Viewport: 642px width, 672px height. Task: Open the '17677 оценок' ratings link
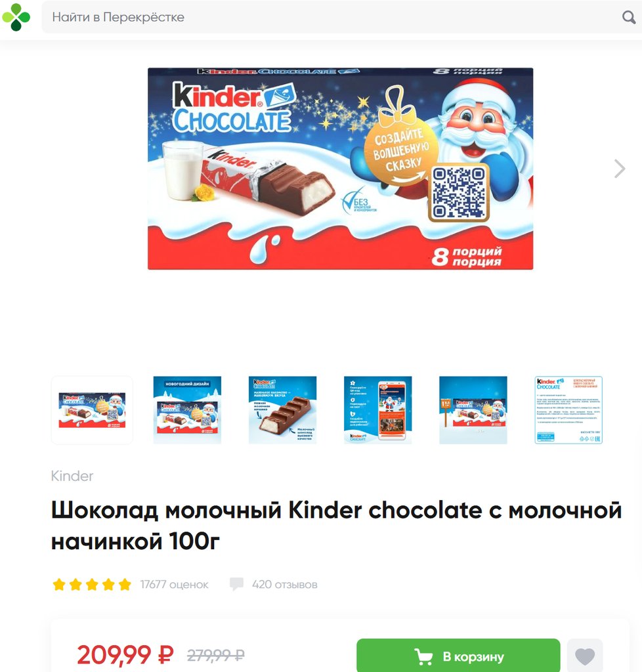click(175, 585)
